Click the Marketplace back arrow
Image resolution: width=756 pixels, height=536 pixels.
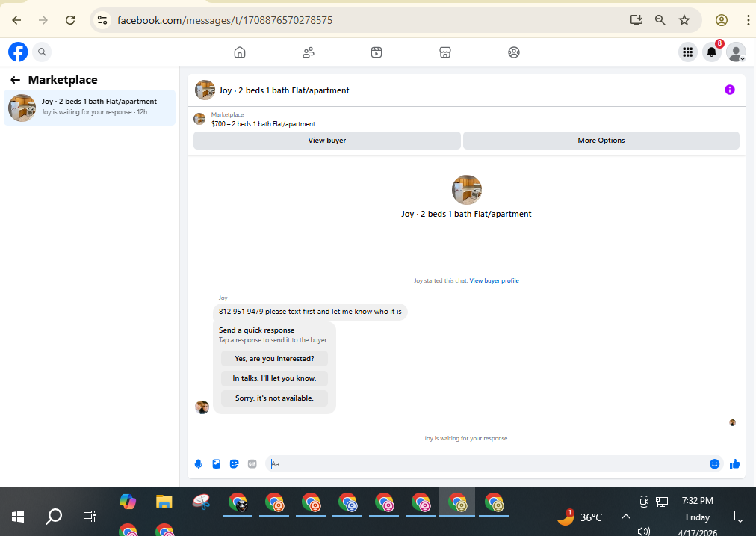pos(16,80)
